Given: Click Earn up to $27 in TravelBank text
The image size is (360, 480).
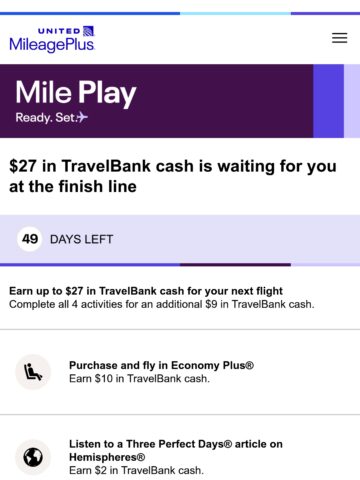Looking at the screenshot, I should point(146,291).
